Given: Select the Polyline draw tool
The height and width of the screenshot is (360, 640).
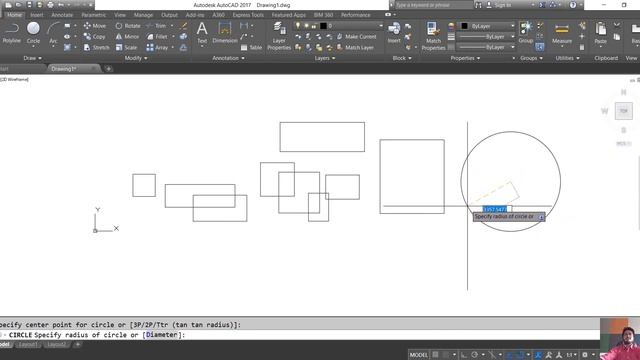Looking at the screenshot, I should 12,33.
